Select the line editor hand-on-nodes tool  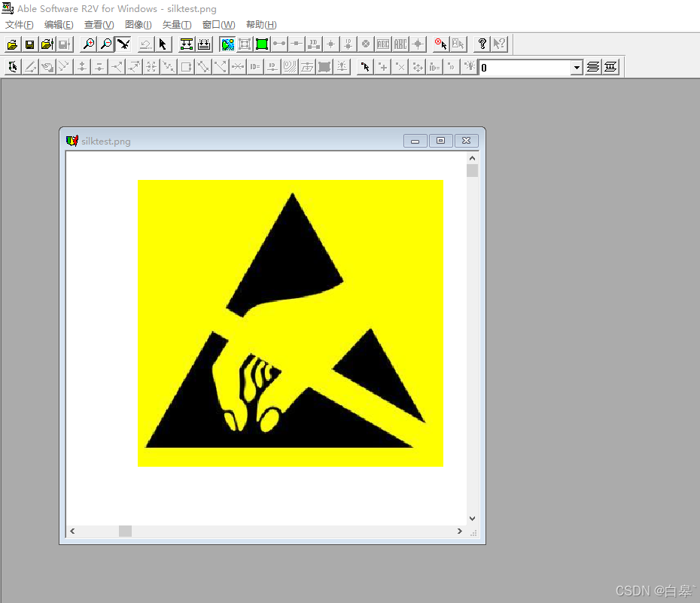(13, 67)
